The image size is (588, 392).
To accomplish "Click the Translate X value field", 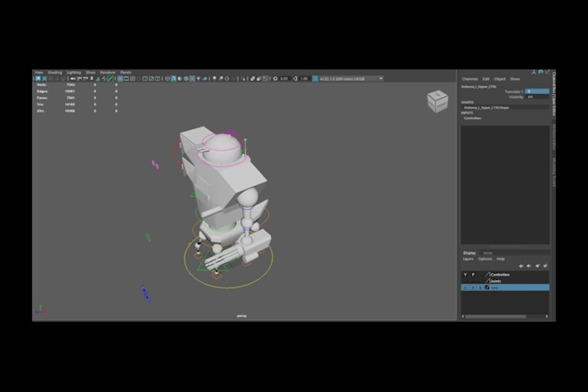I will tap(537, 92).
